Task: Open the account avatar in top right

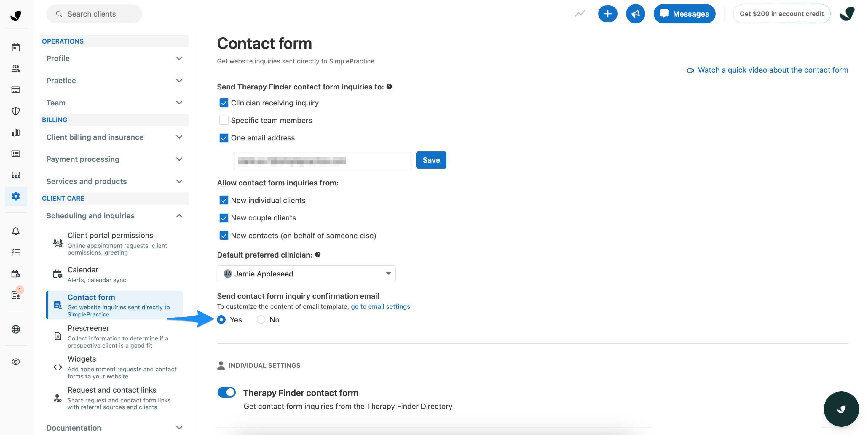Action: pos(847,14)
